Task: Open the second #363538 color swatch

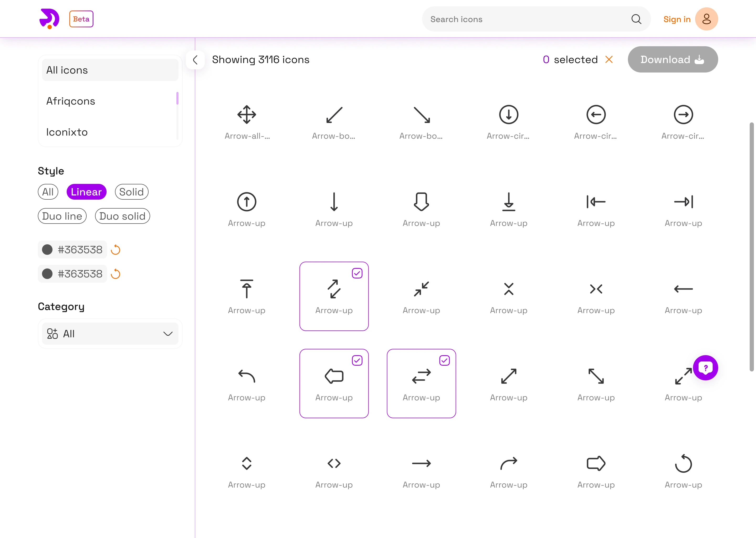Action: [47, 274]
